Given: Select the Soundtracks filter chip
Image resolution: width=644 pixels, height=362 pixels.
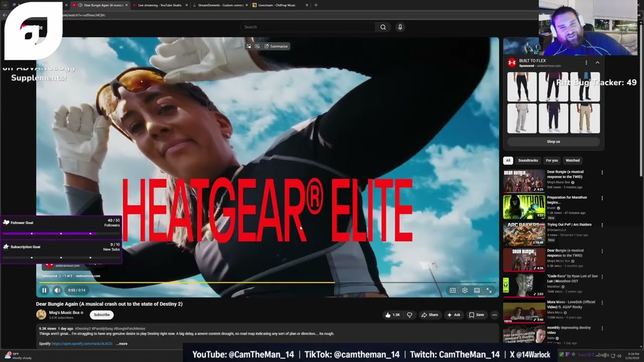Looking at the screenshot, I should point(528,160).
